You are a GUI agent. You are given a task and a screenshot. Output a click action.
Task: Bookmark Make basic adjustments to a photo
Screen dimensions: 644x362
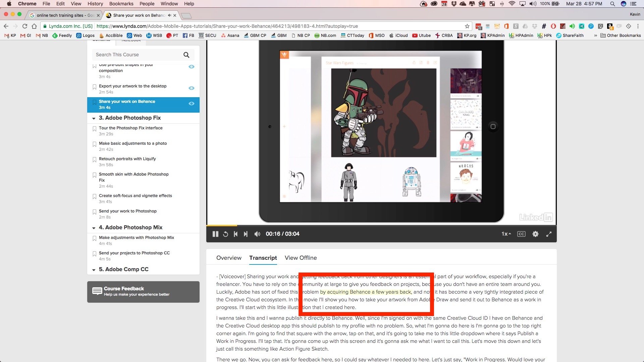click(95, 144)
